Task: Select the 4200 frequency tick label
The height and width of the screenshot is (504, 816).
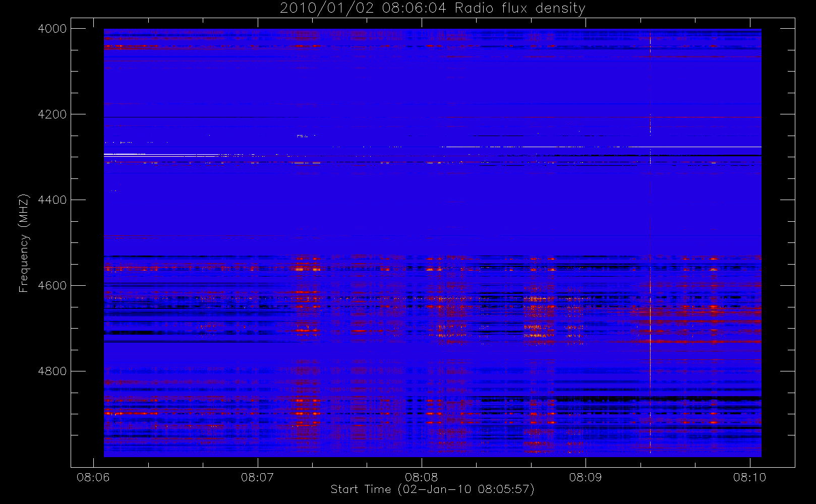Action: 52,114
